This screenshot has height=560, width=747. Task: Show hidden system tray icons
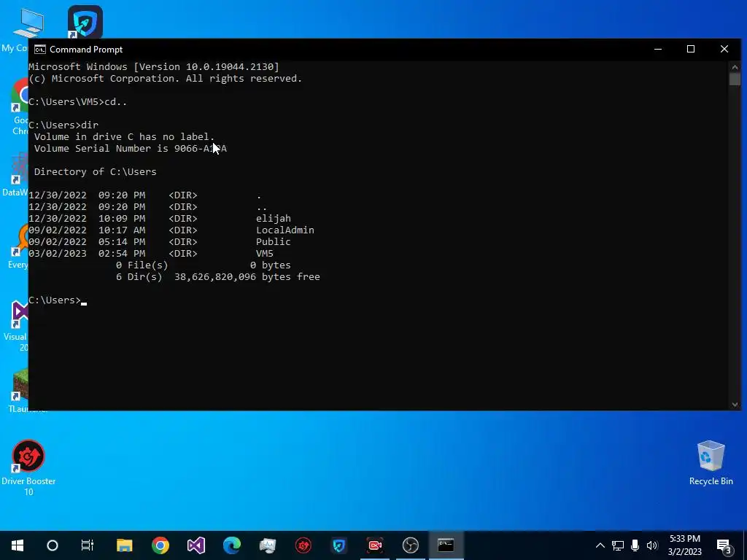coord(600,545)
